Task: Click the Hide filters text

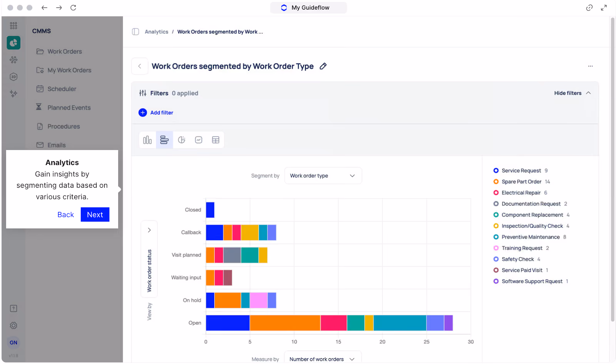Action: pos(568,93)
